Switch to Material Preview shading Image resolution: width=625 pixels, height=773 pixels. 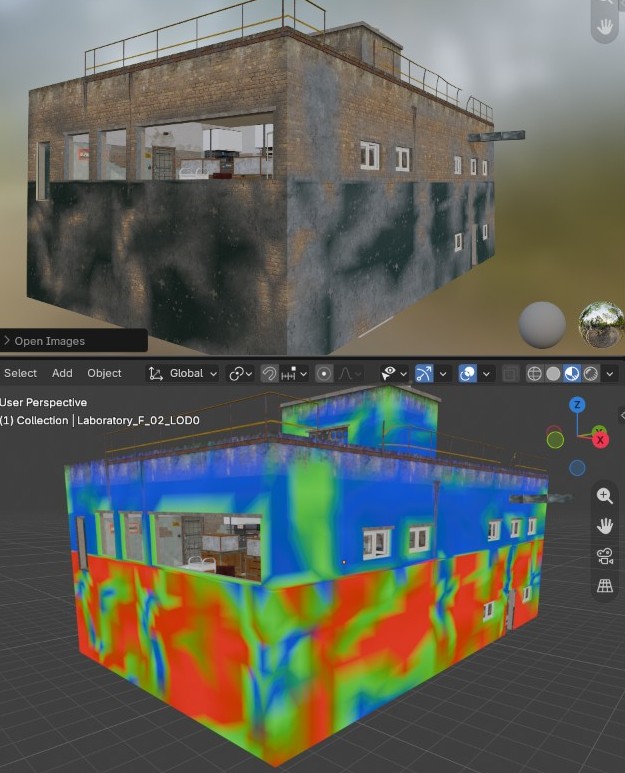point(572,374)
